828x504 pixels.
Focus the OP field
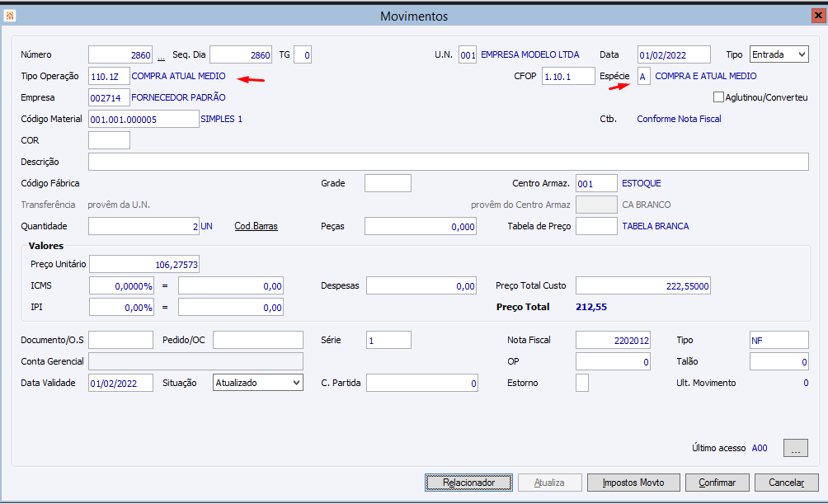(x=613, y=361)
